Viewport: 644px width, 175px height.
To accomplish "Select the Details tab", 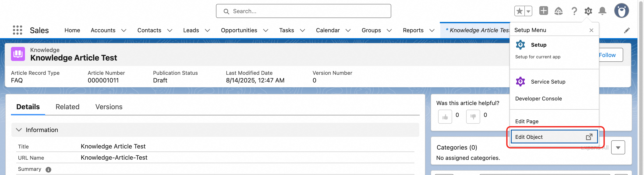I will 28,107.
